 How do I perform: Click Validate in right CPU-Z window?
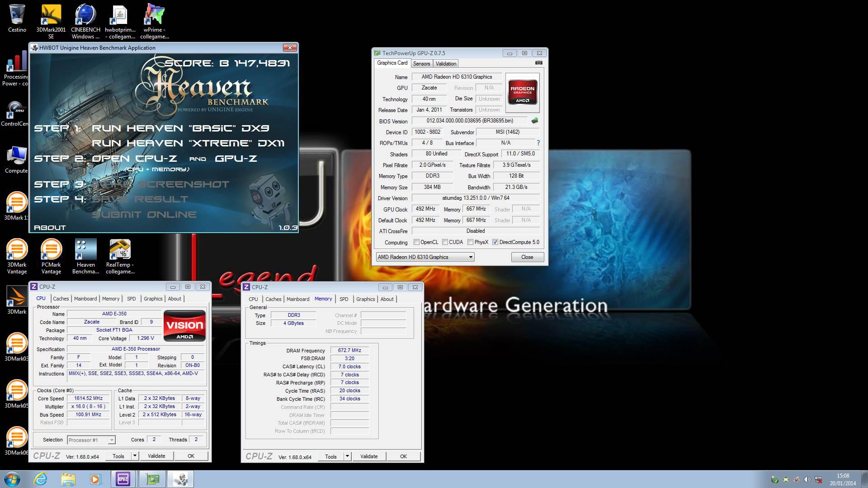(369, 456)
